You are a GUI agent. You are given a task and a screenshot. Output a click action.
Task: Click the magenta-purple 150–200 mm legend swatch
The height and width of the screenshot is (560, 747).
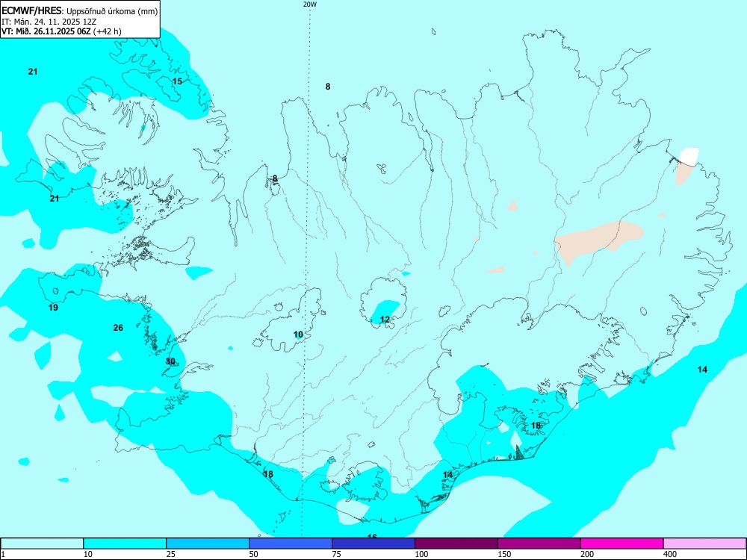pos(539,544)
